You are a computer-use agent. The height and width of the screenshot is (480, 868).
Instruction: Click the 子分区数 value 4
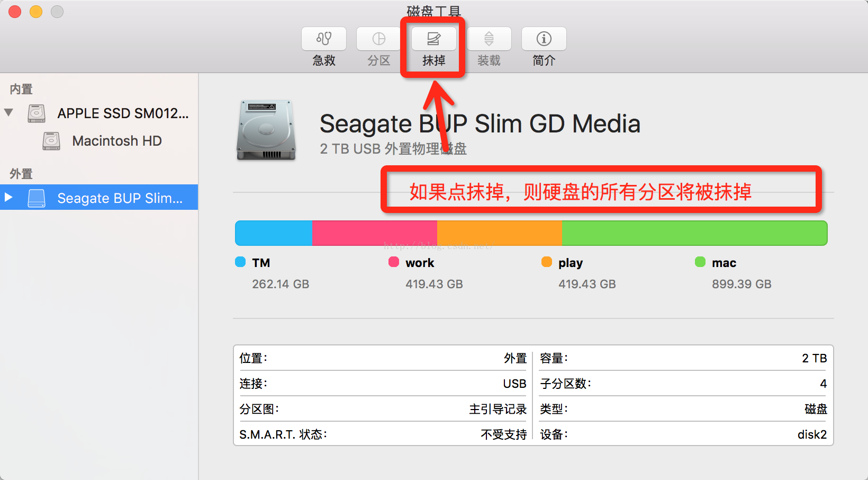tap(823, 384)
